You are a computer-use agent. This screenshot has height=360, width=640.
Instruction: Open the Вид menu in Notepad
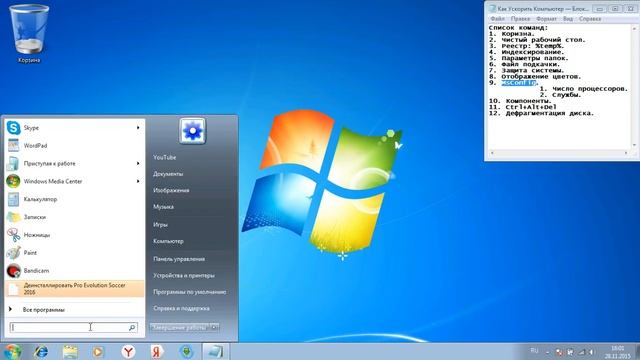[568, 19]
